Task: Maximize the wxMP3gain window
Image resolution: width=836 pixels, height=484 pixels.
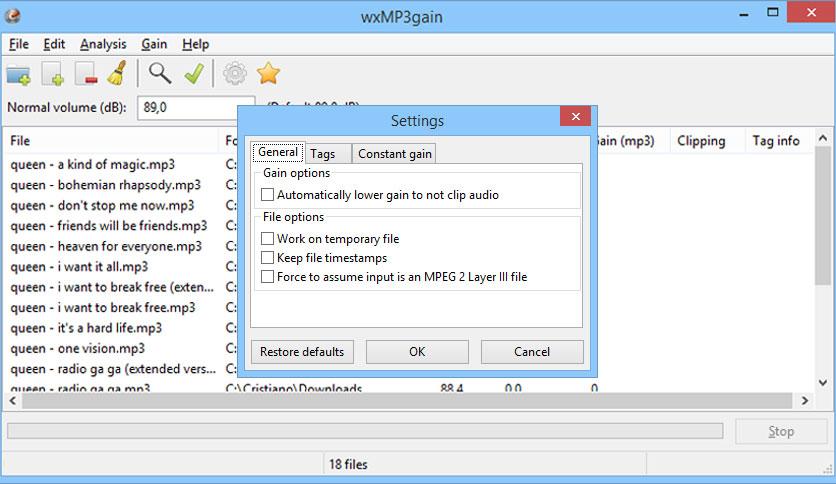Action: [773, 13]
